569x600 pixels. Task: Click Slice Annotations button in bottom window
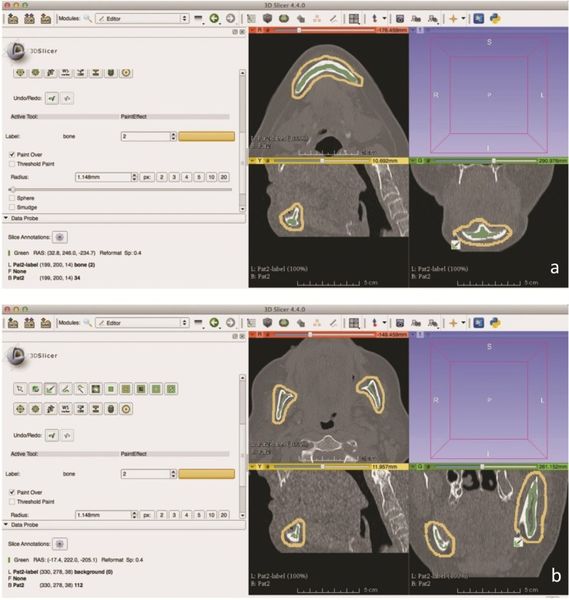pos(59,544)
